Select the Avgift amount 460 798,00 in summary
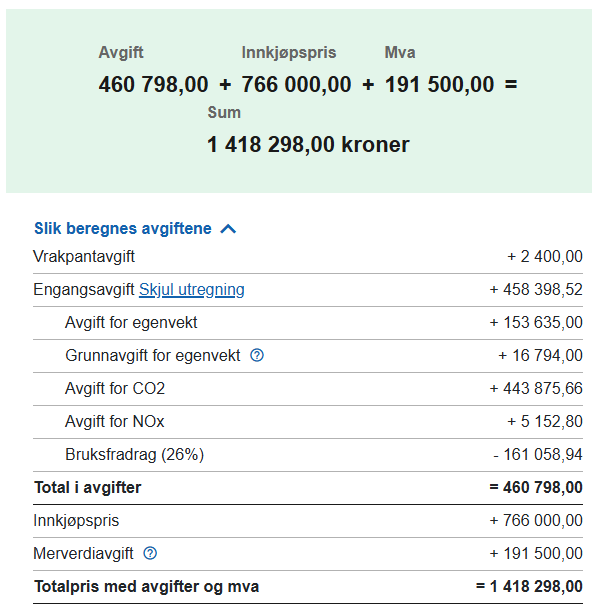 [154, 84]
